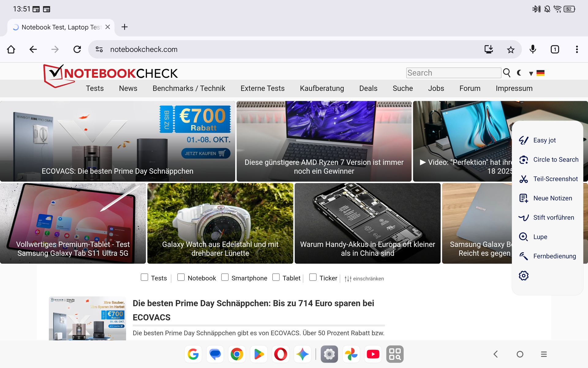
Task: Open Chrome three-dot overflow menu
Action: 577,49
